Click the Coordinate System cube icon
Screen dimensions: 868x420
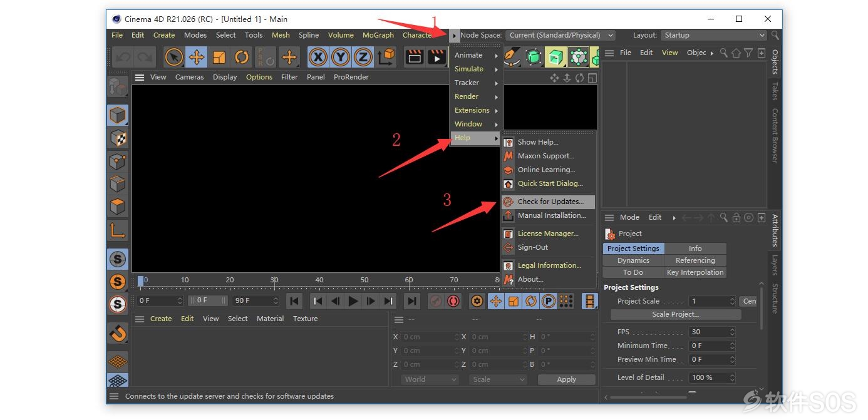click(387, 58)
